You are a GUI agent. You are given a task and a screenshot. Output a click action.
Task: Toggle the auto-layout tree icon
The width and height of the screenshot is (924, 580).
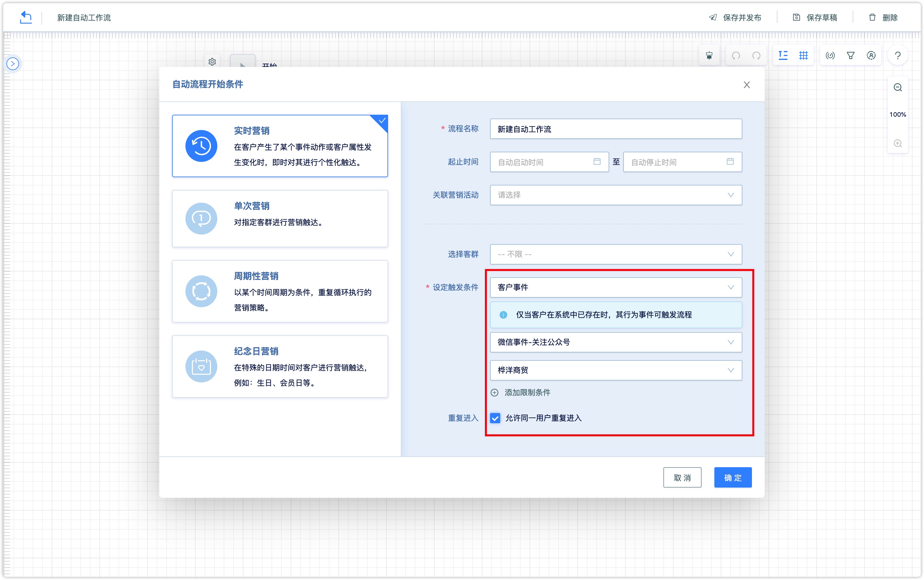coord(783,56)
